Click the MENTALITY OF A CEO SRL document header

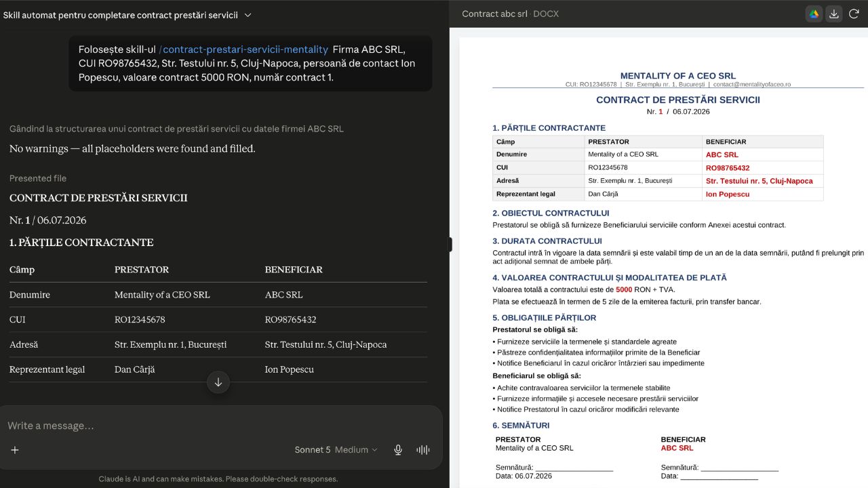678,76
